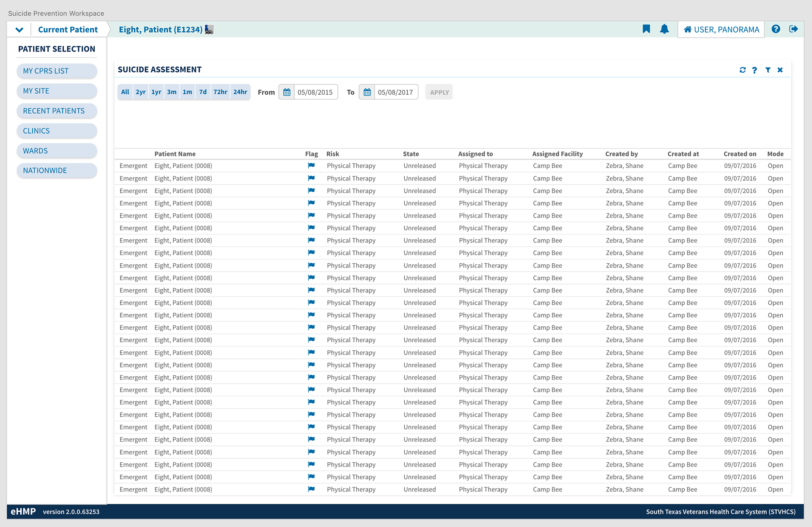Open the notifications bell
Image resolution: width=812 pixels, height=527 pixels.
pos(664,29)
